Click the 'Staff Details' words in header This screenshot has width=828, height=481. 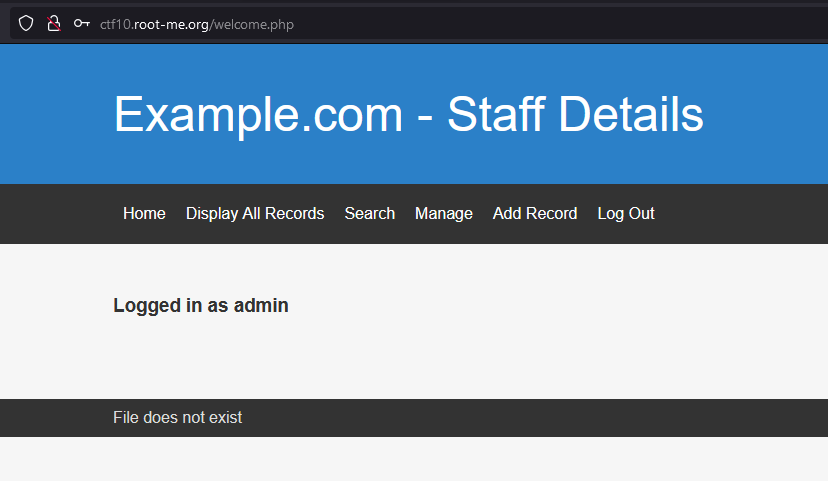575,114
